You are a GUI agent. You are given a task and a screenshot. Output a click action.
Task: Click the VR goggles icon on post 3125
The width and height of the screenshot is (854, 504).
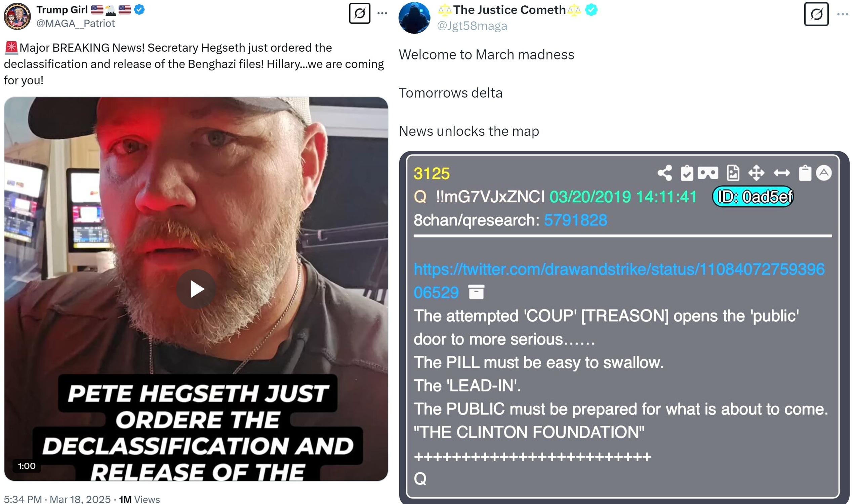click(x=708, y=173)
